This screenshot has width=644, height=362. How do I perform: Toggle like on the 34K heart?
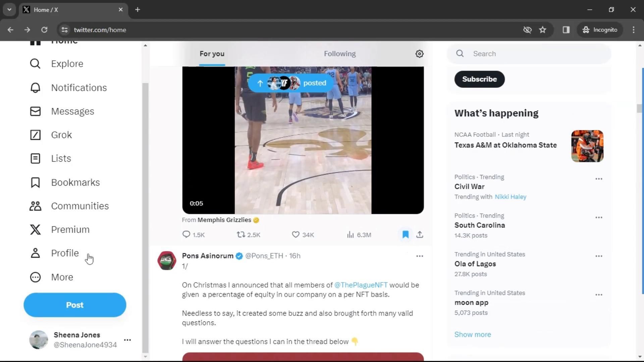coord(296,235)
